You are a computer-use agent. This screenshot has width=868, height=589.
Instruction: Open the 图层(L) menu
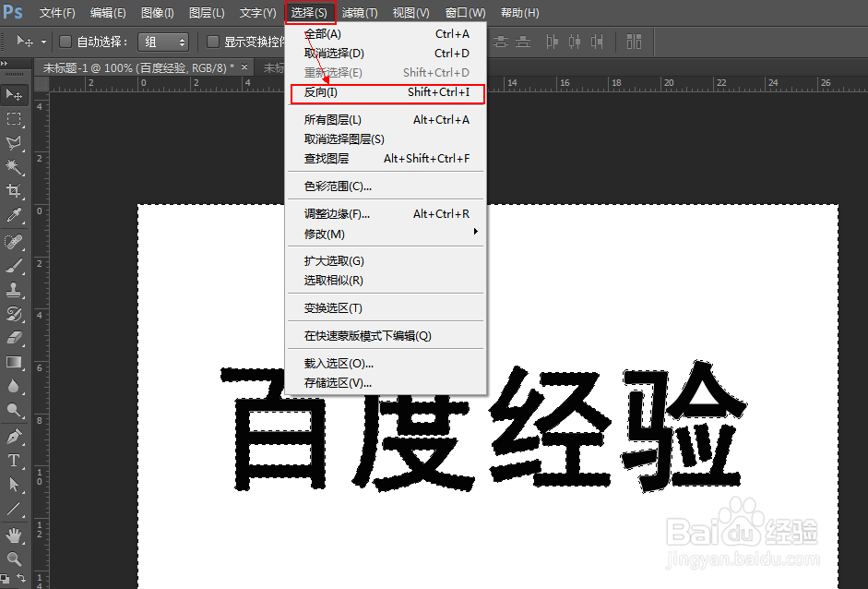coord(207,12)
